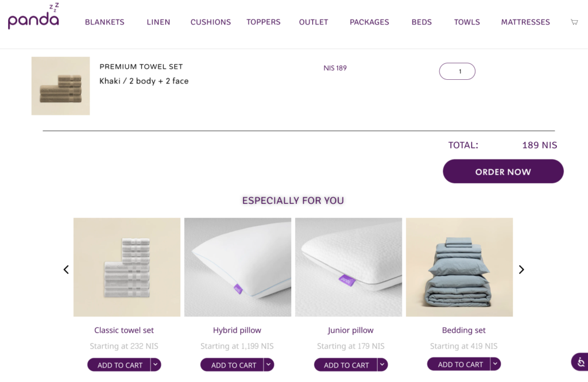Open the shopping cart icon

coord(574,22)
